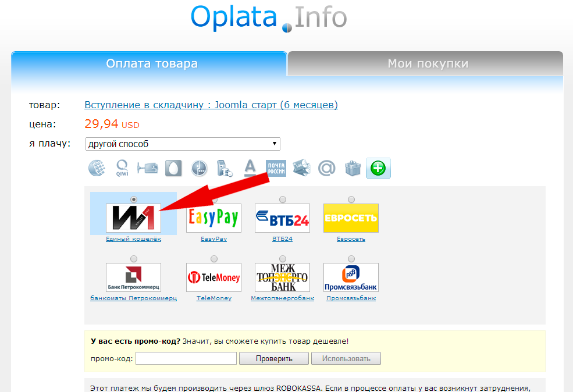
Task: Click the Межтопэнергобанк text link
Action: (283, 298)
